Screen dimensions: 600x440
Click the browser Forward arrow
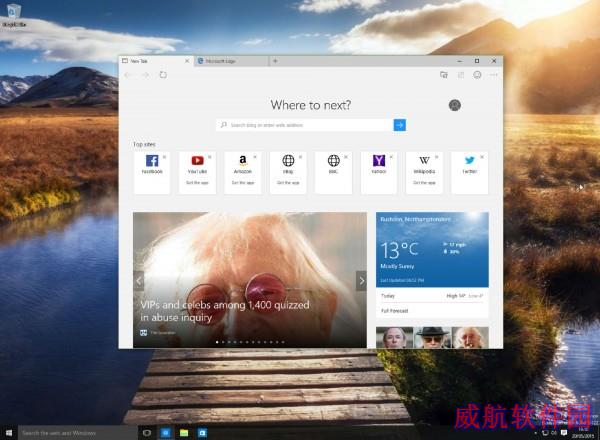(145, 75)
